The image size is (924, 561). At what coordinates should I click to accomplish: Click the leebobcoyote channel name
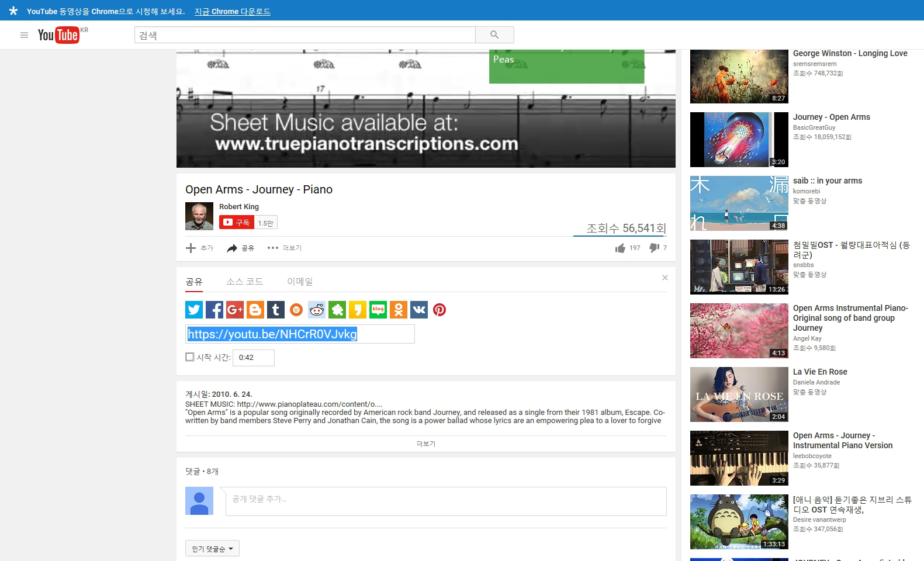point(812,456)
